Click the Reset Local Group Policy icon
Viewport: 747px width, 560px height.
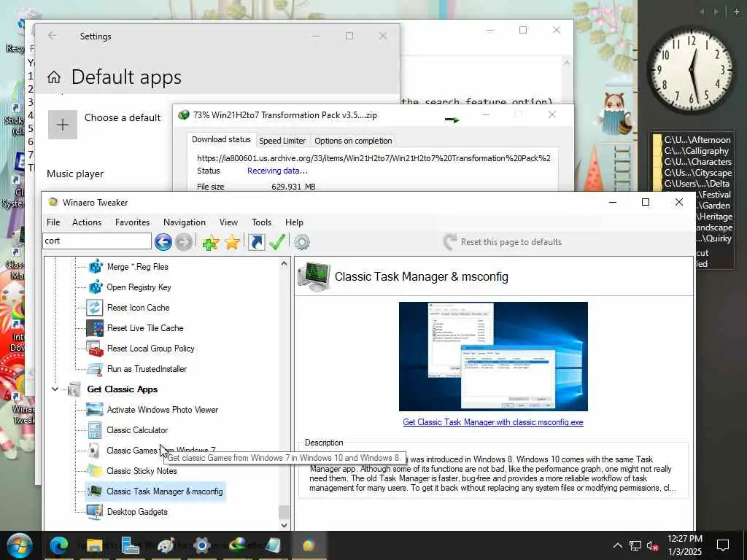[94, 349]
